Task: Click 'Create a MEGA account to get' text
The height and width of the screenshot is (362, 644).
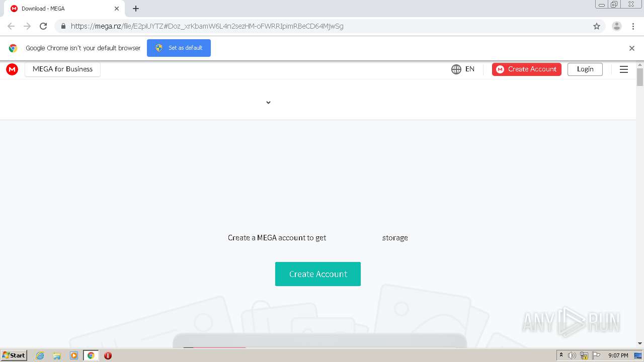Action: click(277, 238)
